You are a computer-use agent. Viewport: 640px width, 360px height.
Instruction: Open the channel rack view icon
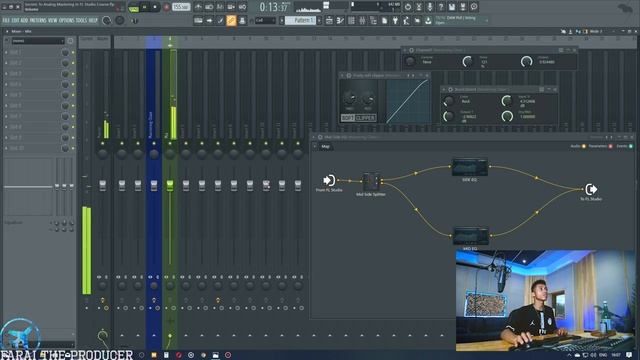(x=351, y=20)
